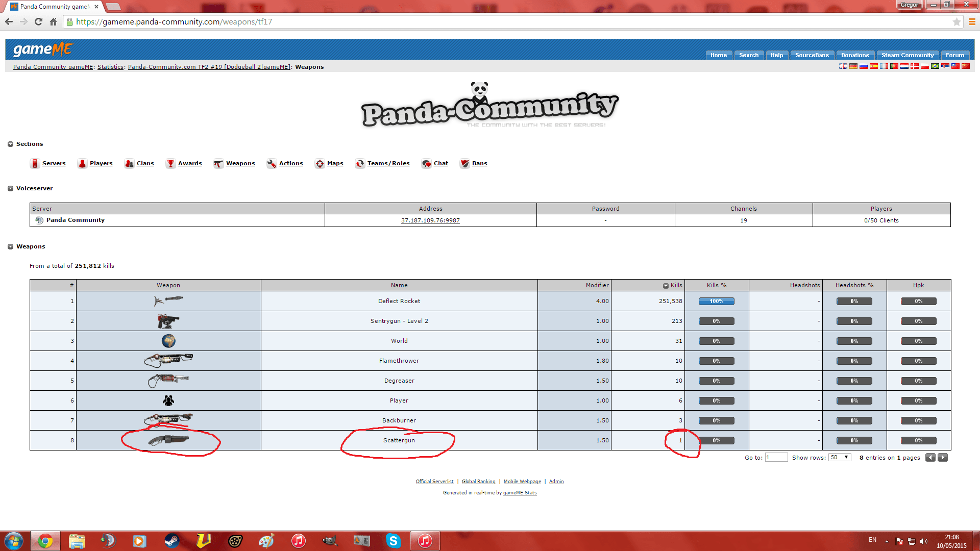Click the Awards trophy icon

point(170,163)
